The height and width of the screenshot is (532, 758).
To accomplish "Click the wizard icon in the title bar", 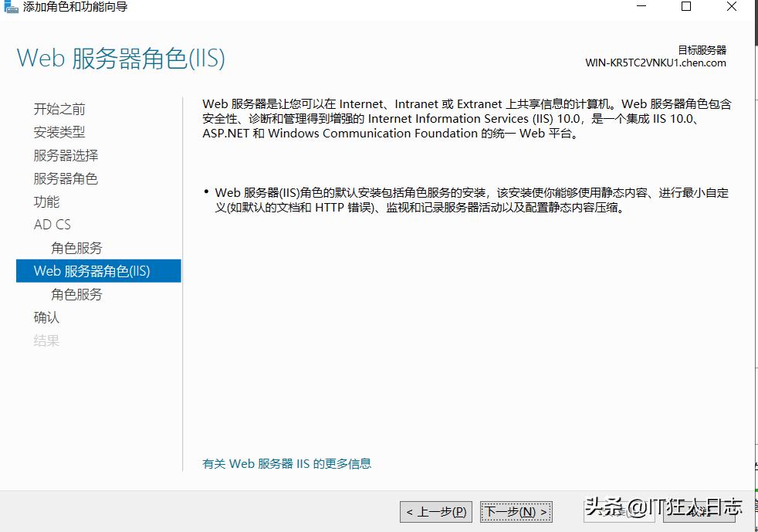I will pos(10,7).
